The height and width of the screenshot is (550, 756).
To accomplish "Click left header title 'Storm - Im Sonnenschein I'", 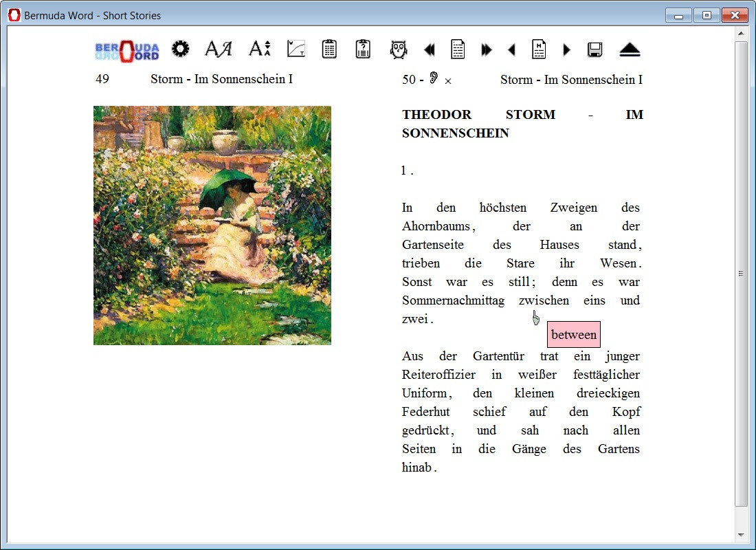I will click(222, 79).
